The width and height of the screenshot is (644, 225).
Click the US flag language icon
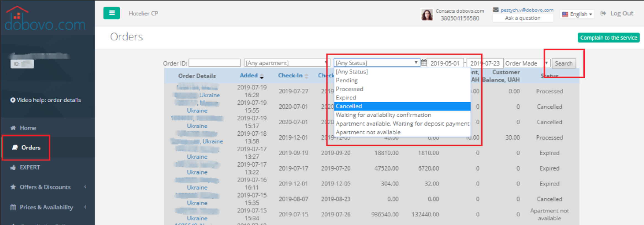(x=565, y=14)
